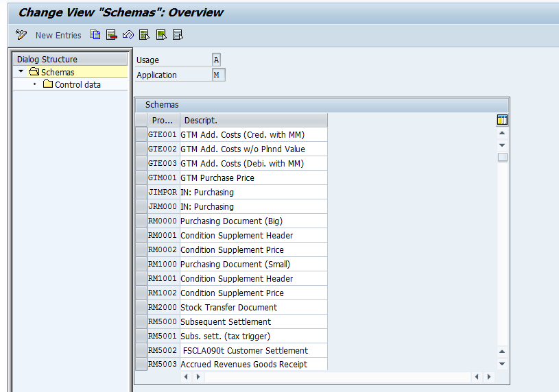Select row marker for GTM001

click(x=141, y=177)
